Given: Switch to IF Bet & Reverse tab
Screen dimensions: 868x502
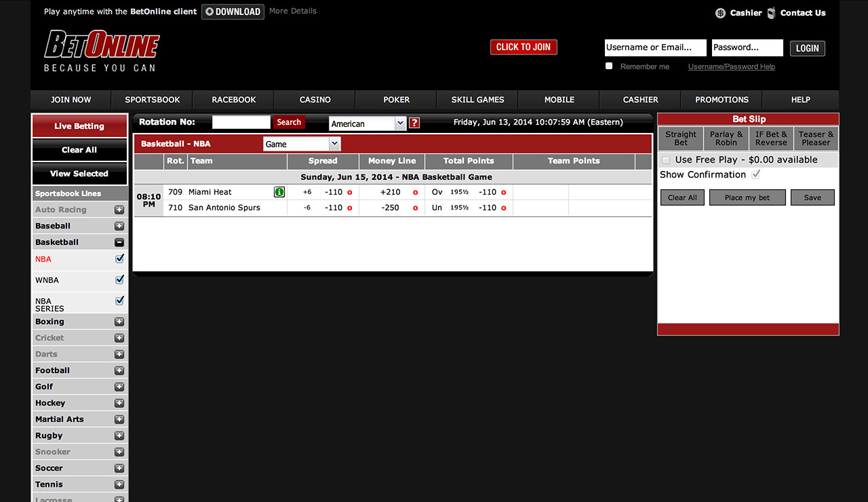Looking at the screenshot, I should pyautogui.click(x=772, y=138).
